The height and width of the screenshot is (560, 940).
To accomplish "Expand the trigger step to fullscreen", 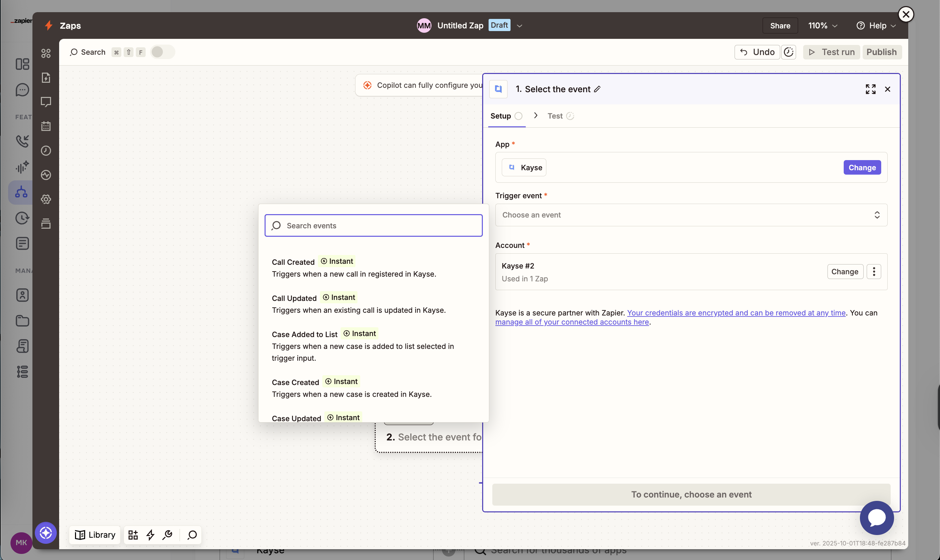I will (x=870, y=89).
